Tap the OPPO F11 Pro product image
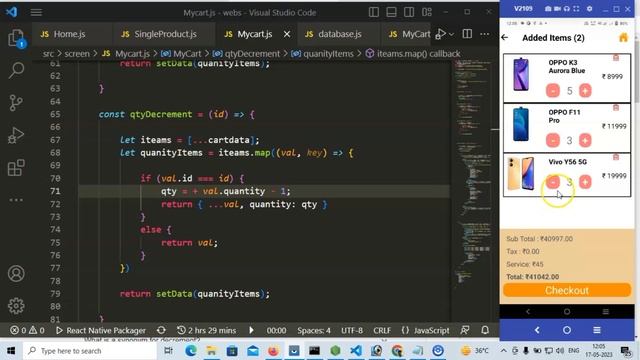 pyautogui.click(x=521, y=124)
